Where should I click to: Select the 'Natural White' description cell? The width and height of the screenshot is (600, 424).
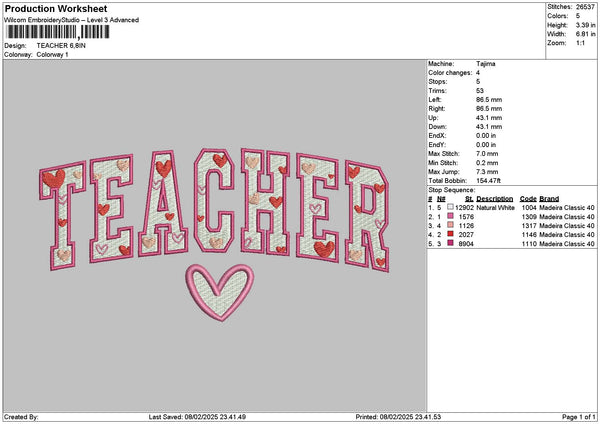click(x=495, y=207)
